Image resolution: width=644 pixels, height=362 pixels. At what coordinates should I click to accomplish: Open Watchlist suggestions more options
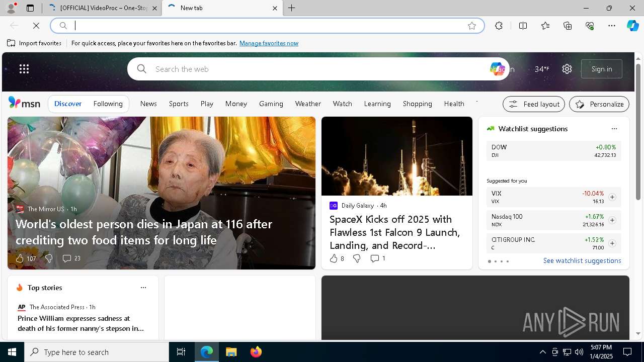point(614,129)
